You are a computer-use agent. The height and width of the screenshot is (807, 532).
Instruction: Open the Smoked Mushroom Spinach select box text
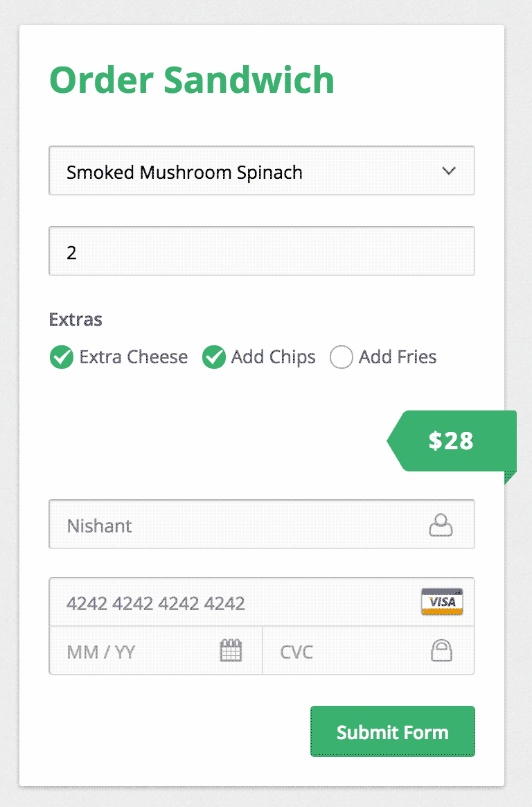(x=184, y=172)
